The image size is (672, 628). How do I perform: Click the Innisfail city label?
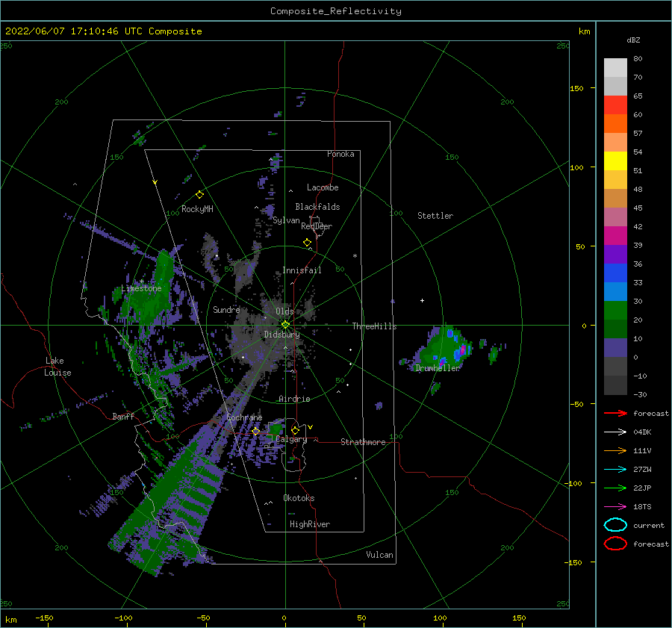tap(302, 270)
